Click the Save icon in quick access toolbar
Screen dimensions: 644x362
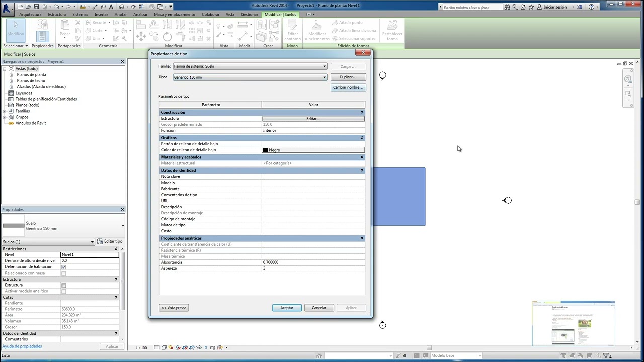coord(37,7)
